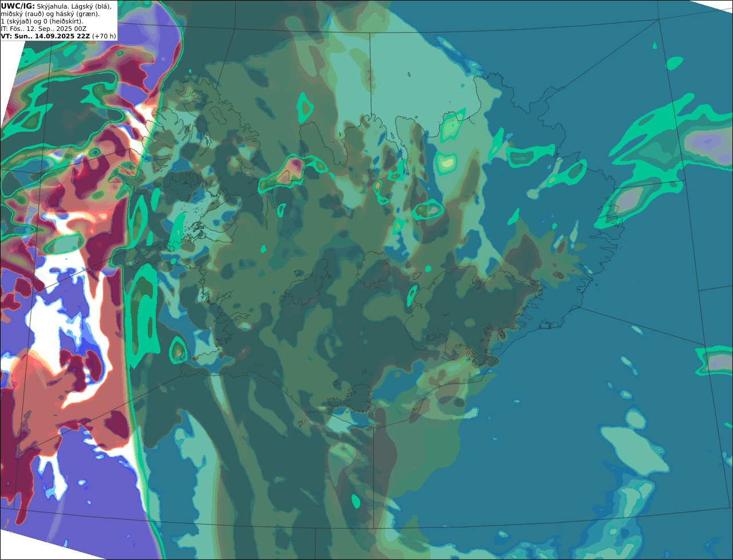Click the words 'Skýjahula. Lágský (blá),'
The image size is (733, 560).
coord(74,6)
